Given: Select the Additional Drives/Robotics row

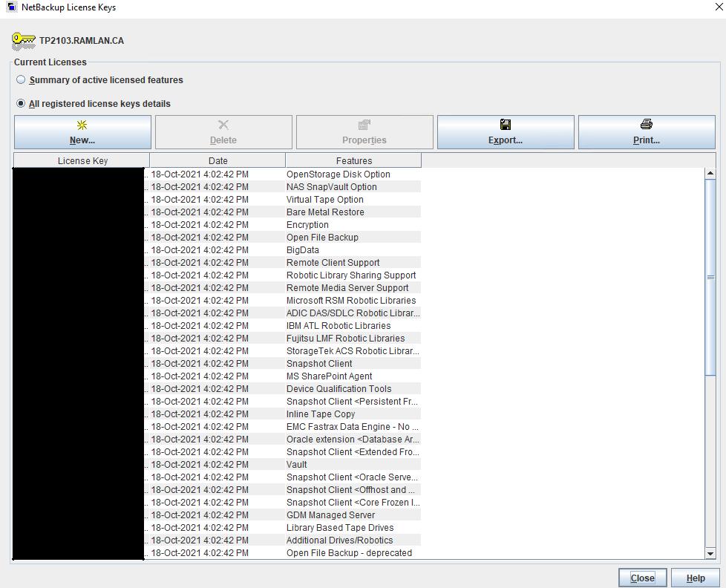Looking at the screenshot, I should pos(218,540).
